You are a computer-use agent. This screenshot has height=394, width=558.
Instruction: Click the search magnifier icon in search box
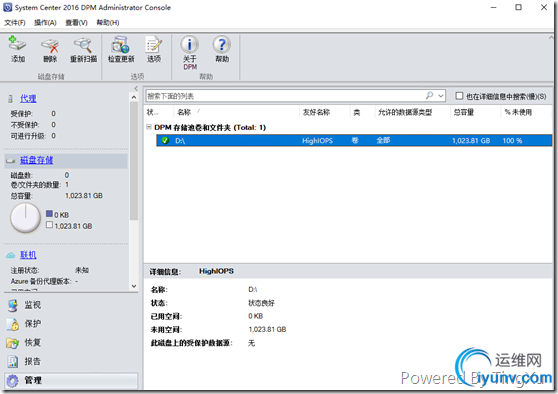tap(429, 95)
